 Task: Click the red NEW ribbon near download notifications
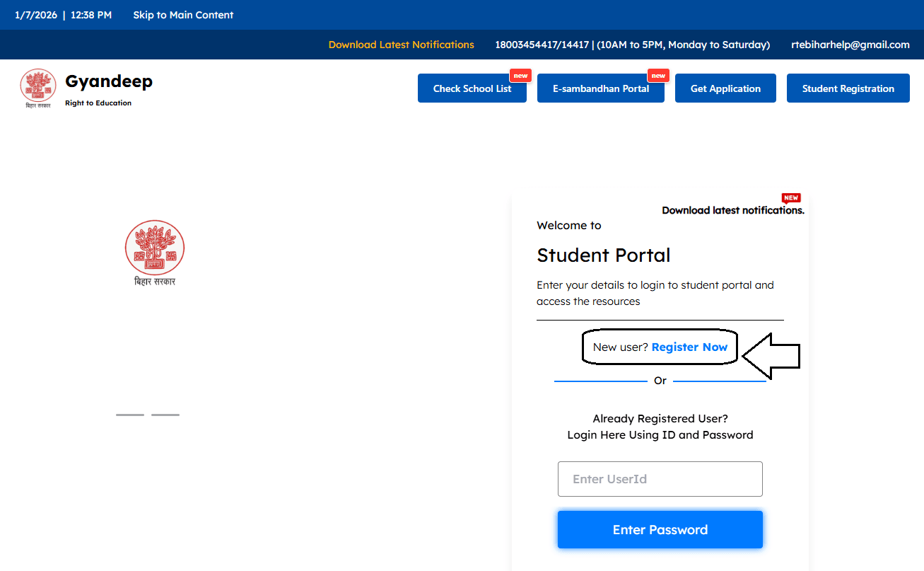tap(791, 197)
